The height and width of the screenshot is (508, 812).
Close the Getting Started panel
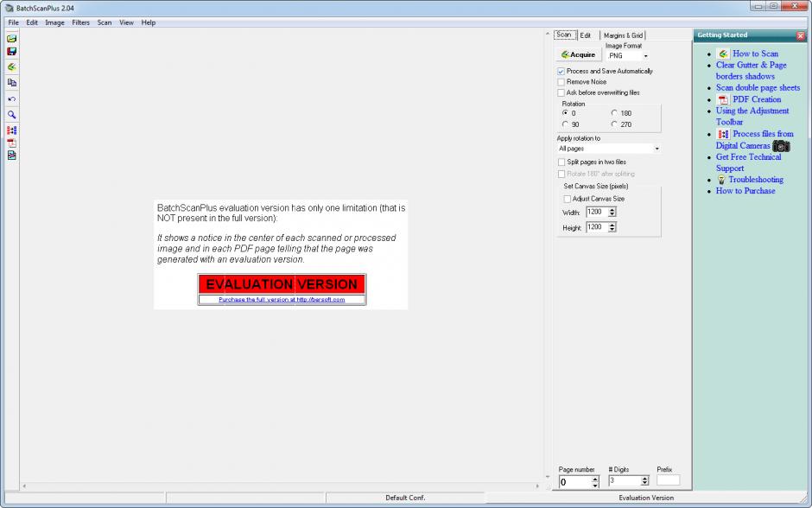(801, 35)
